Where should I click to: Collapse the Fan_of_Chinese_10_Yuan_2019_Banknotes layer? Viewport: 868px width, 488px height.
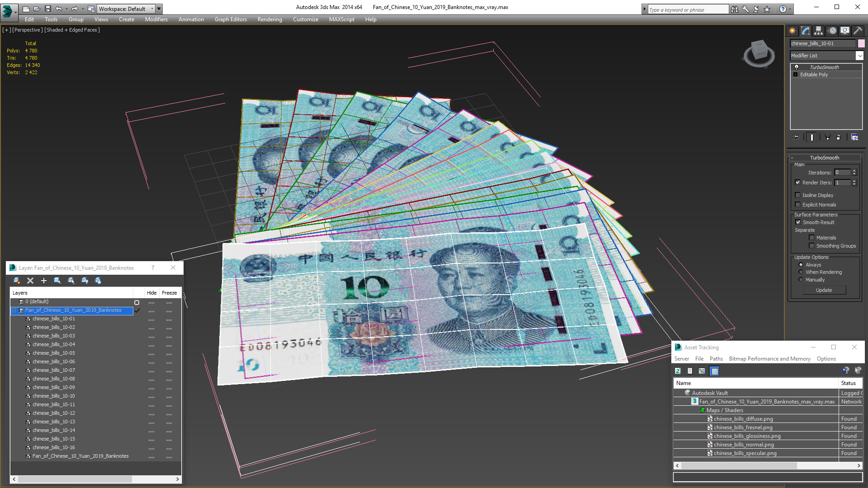point(14,310)
